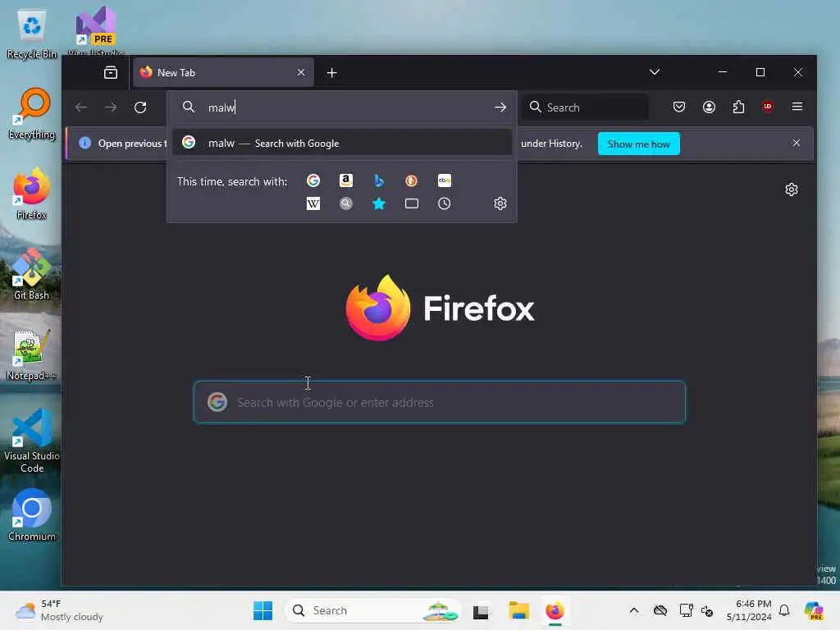Open notifications bell in system tray
The height and width of the screenshot is (630, 840).
click(x=784, y=610)
